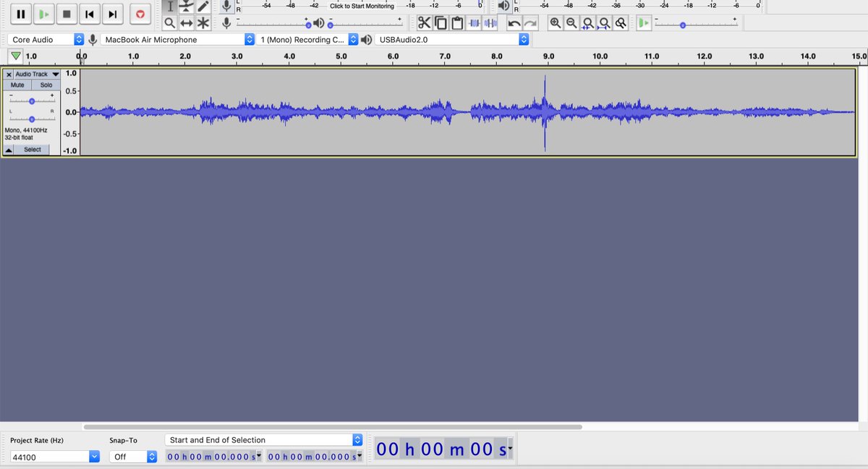Open the audio position format arrow
The image size is (868, 469).
pos(511,449)
